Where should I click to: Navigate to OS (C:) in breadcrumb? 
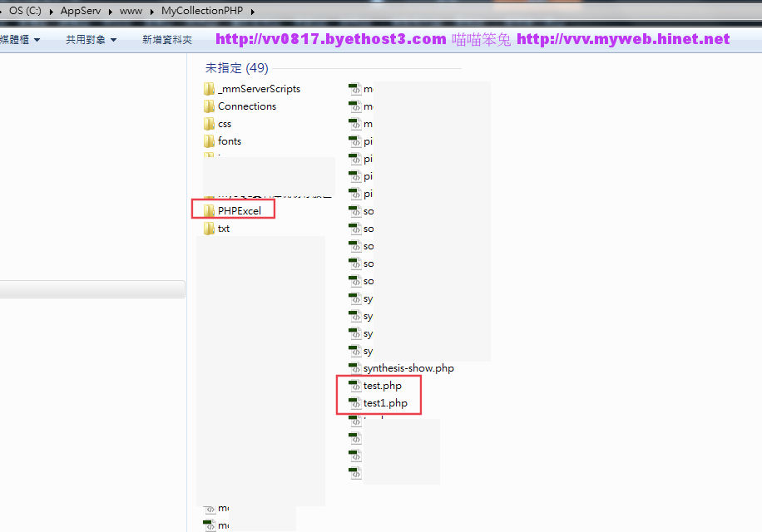[25, 12]
